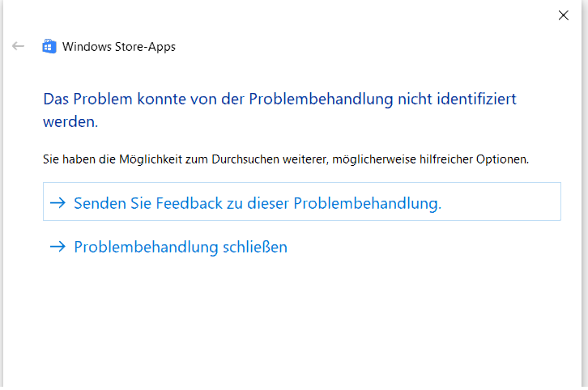Click the blue store bag icon by the title
The width and height of the screenshot is (588, 390).
[49, 46]
